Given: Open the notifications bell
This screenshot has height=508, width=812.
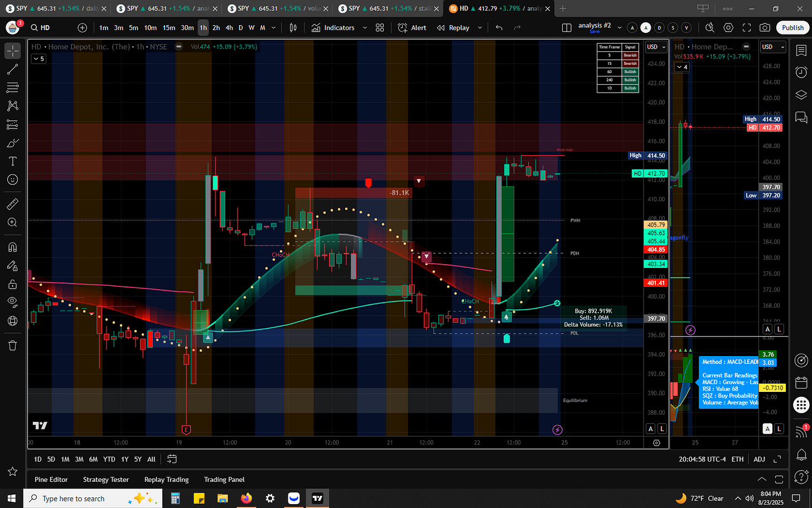Looking at the screenshot, I should tap(801, 454).
